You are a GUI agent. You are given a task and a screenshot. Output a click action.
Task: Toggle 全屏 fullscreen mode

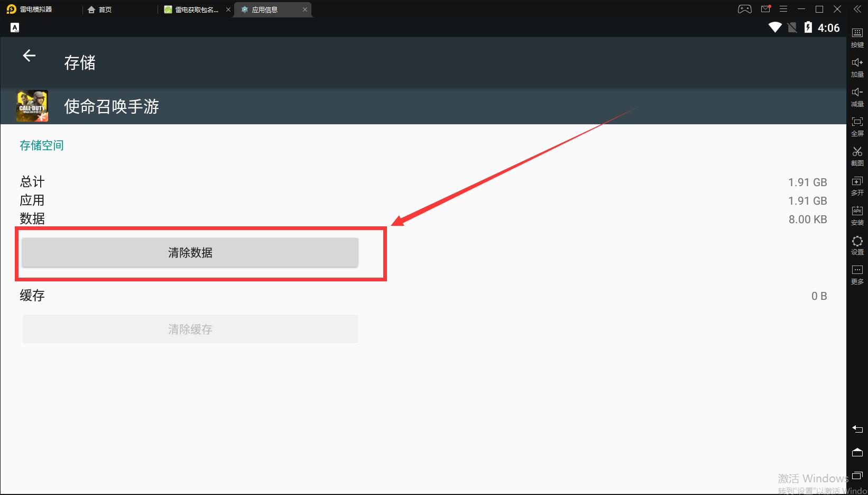pyautogui.click(x=857, y=126)
